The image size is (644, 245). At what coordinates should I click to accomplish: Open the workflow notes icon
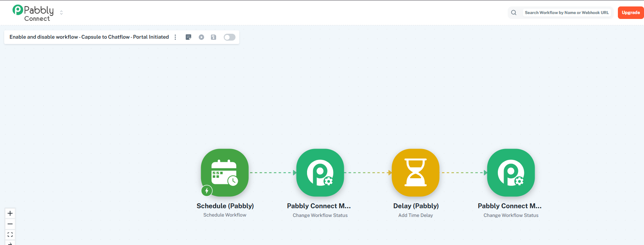click(189, 37)
